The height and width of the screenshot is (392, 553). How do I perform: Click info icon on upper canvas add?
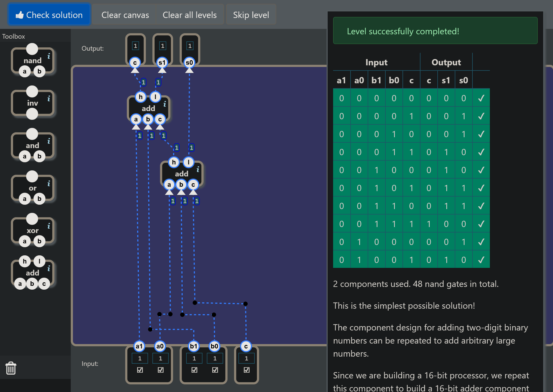[165, 104]
